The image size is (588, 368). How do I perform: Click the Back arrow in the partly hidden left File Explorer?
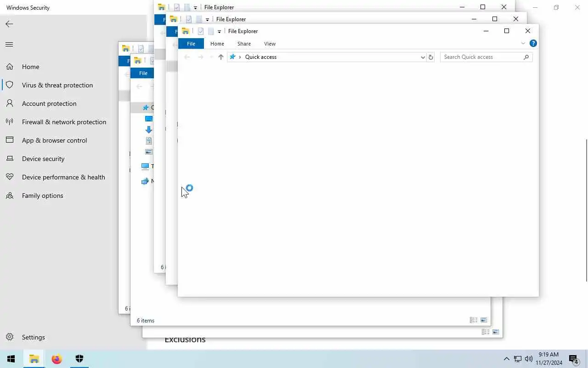(x=139, y=86)
